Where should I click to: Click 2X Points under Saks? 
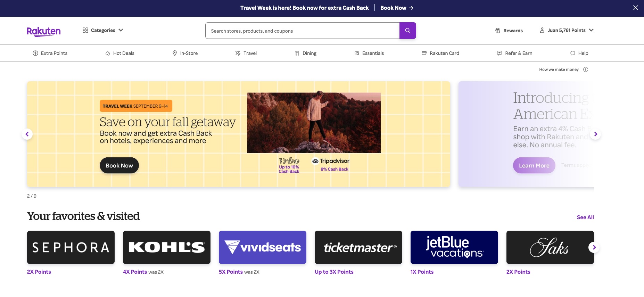click(518, 272)
